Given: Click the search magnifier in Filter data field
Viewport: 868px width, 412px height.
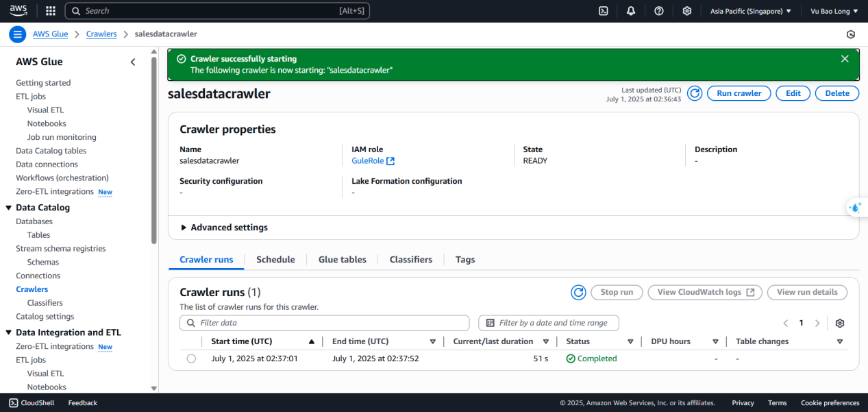Looking at the screenshot, I should [191, 323].
